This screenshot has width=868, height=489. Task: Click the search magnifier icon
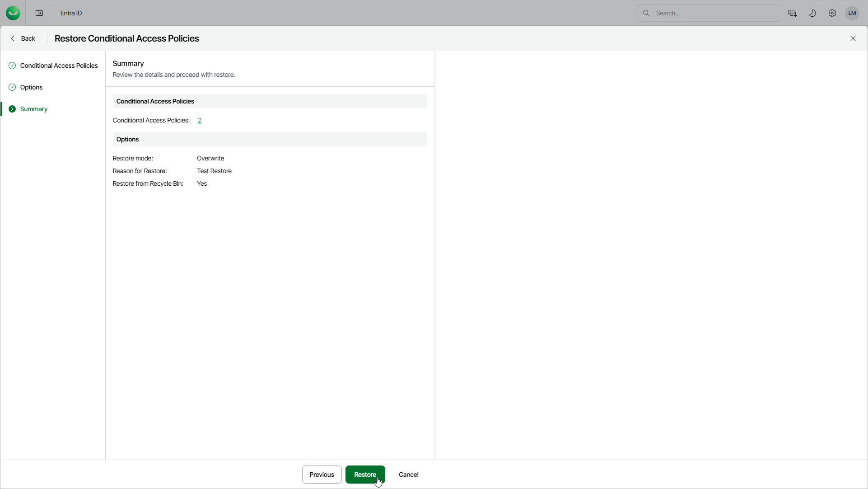(x=646, y=13)
